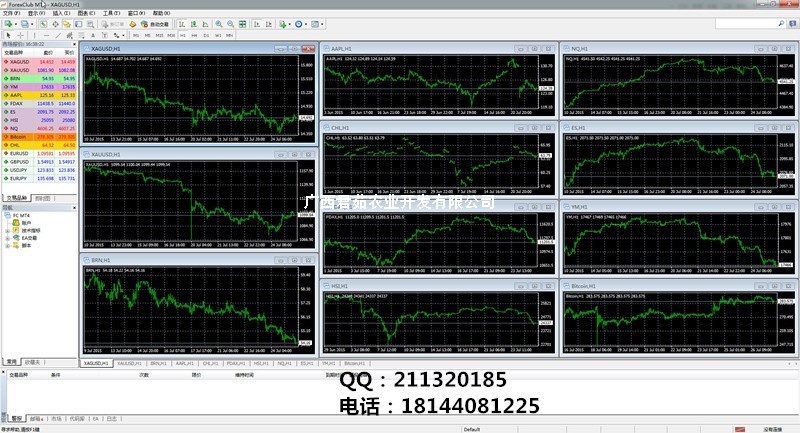Open dropdown arrow beside New Chart icon
The height and width of the screenshot is (433, 800).
(16, 24)
